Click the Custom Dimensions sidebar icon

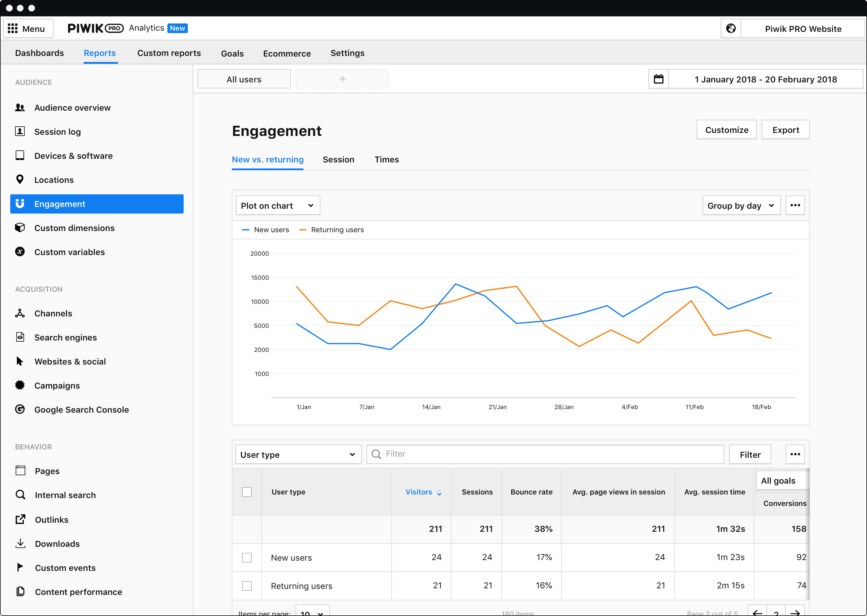coord(20,227)
